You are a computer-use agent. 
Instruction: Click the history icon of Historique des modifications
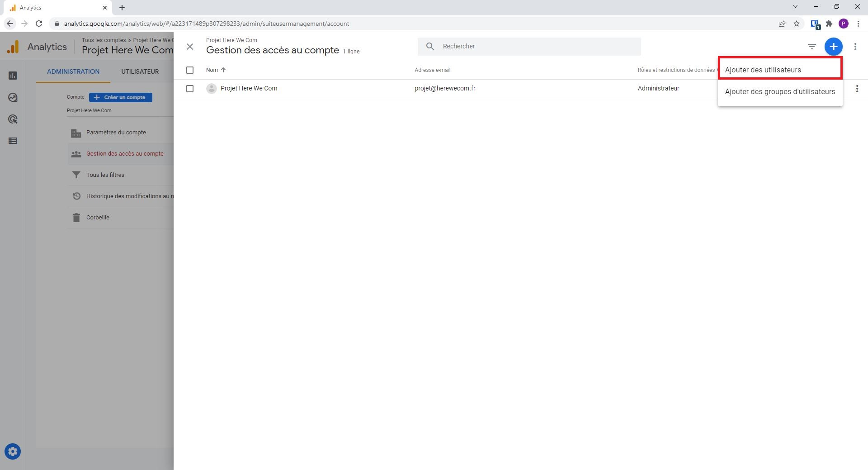click(76, 196)
